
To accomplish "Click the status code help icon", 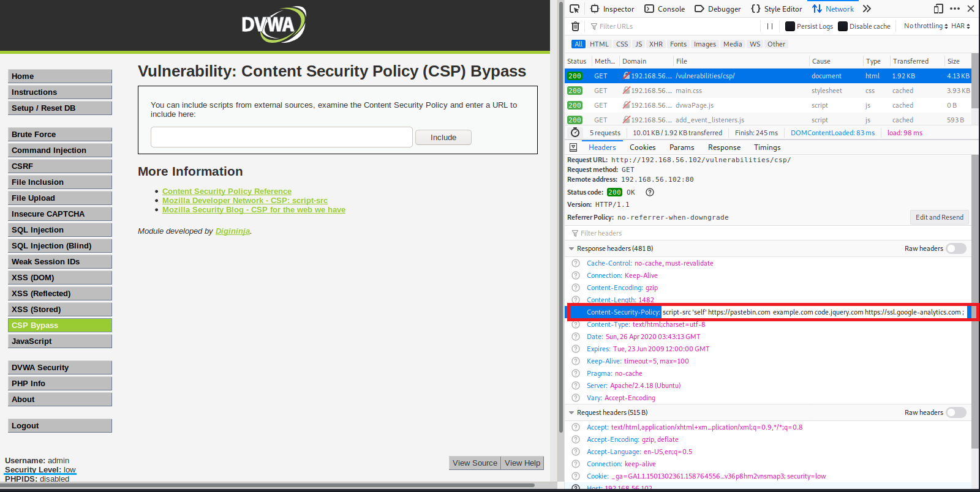I will [650, 192].
